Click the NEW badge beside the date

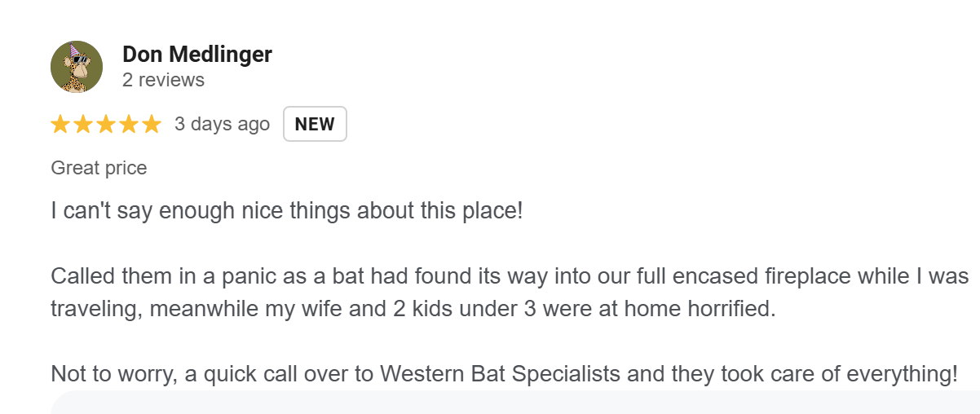point(315,124)
